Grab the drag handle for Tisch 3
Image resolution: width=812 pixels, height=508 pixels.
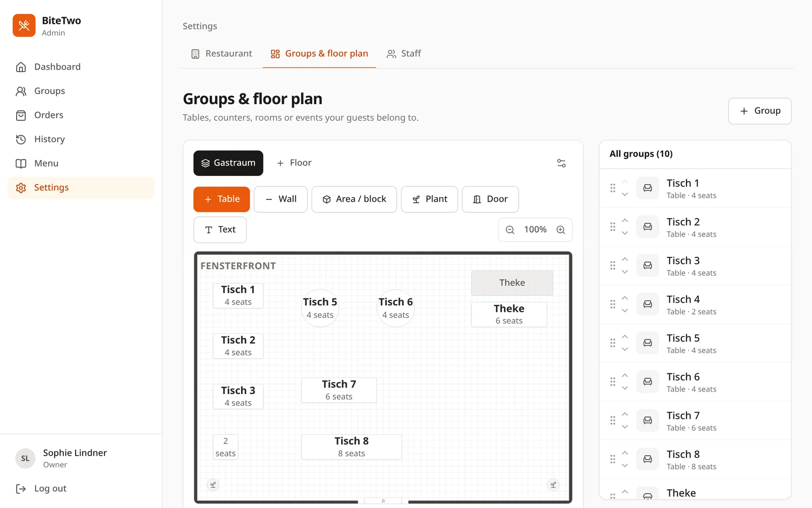(x=613, y=265)
